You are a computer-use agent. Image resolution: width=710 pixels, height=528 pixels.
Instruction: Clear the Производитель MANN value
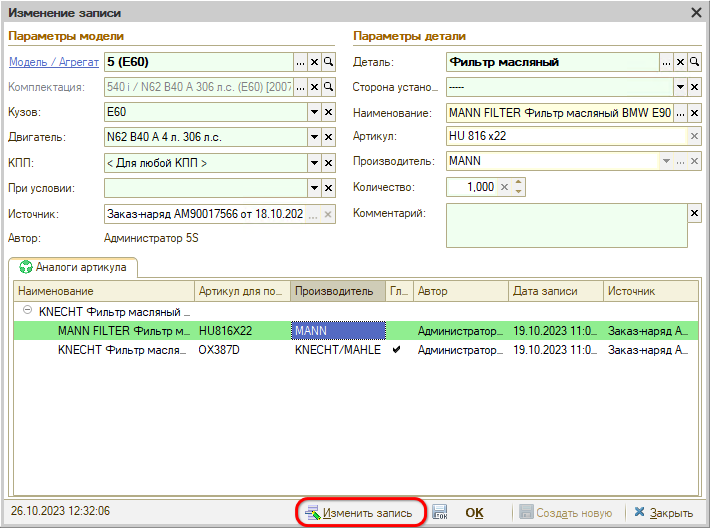(x=694, y=161)
